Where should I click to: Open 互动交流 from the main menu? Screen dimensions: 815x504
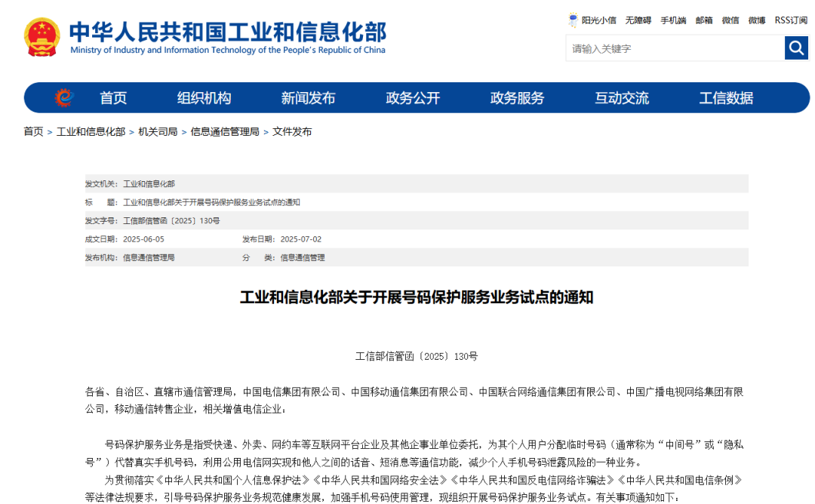[x=621, y=98]
